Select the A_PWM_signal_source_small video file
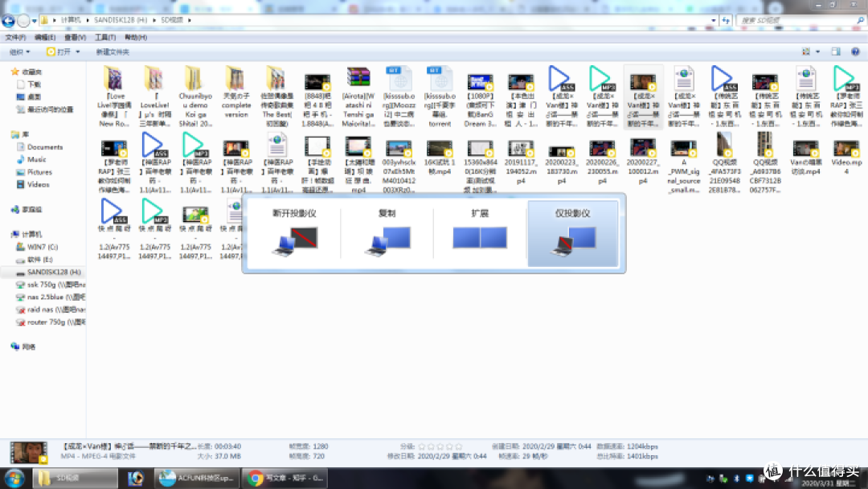This screenshot has width=868, height=489. [684, 165]
